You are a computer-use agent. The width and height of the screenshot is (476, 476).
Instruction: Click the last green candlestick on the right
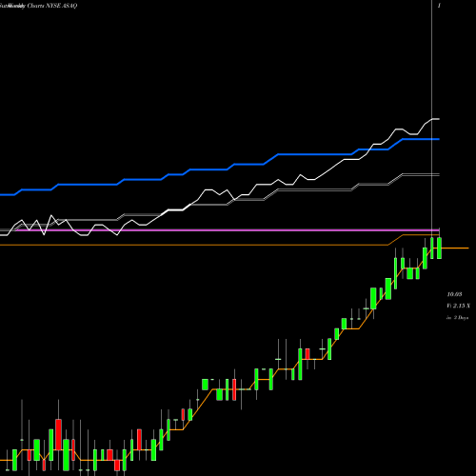click(439, 248)
